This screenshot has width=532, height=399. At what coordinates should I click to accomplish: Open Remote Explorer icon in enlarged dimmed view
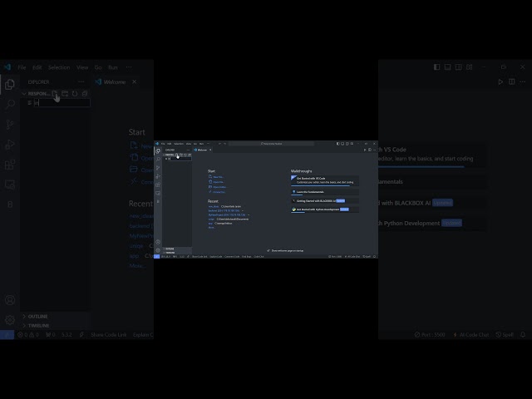point(10,185)
